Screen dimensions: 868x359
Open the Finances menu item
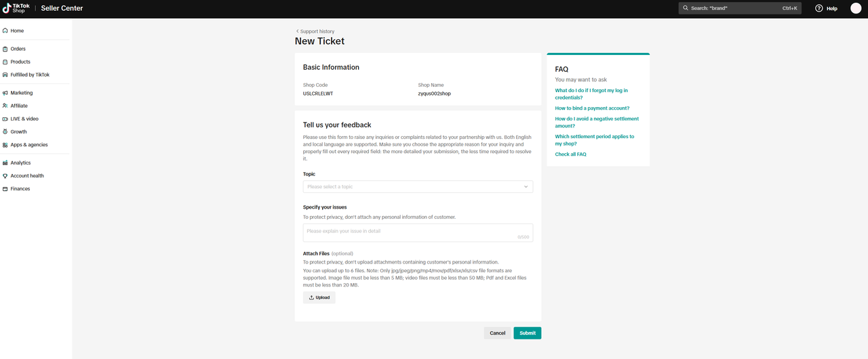(x=20, y=188)
